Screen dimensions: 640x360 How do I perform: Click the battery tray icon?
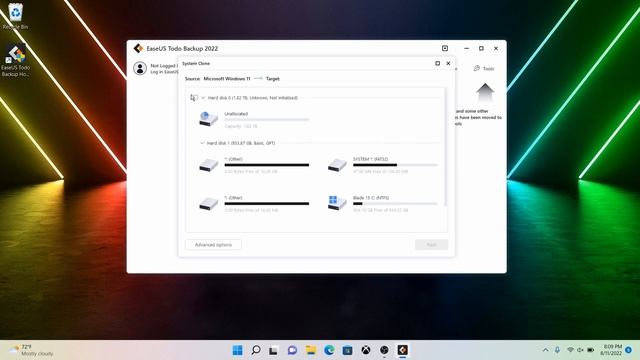pos(591,350)
